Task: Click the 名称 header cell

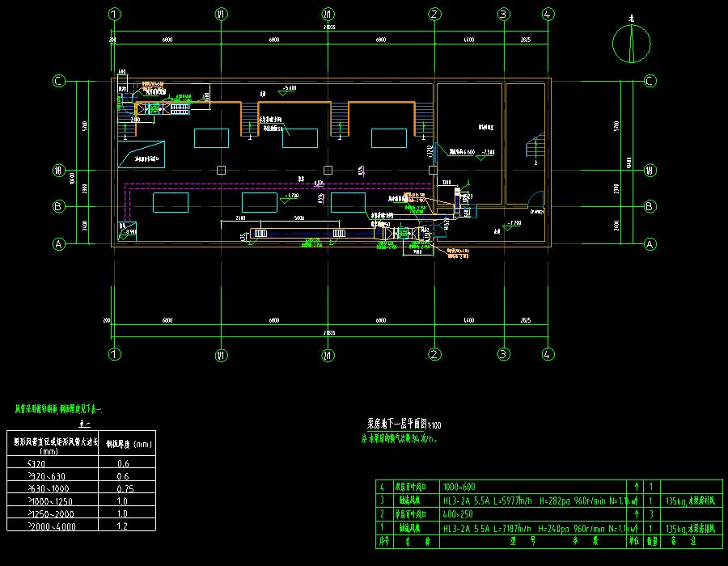Action: [417, 542]
